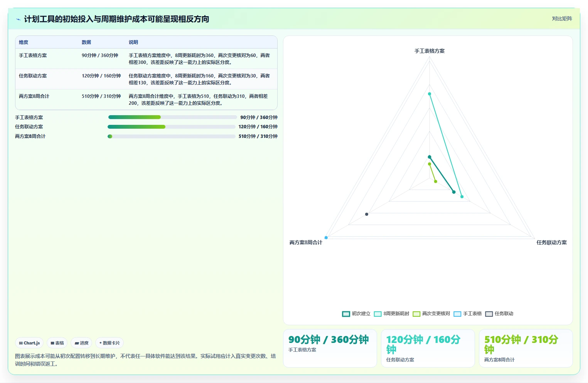Click the 两方案8周合计 table row label

[x=34, y=96]
